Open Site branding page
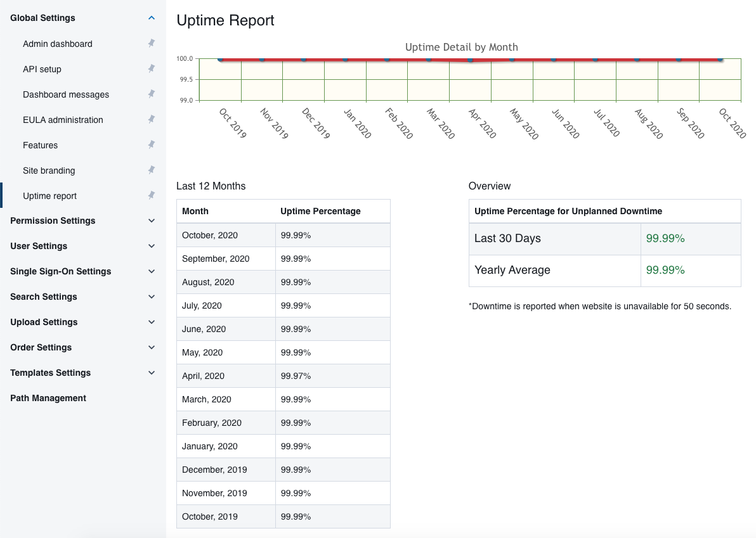The image size is (756, 538). [49, 170]
